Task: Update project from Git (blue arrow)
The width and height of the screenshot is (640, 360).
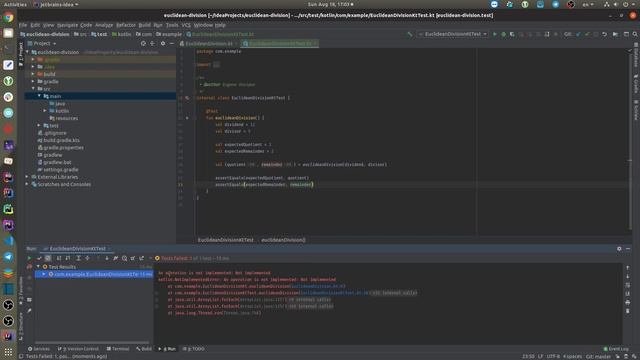Action: coord(578,34)
